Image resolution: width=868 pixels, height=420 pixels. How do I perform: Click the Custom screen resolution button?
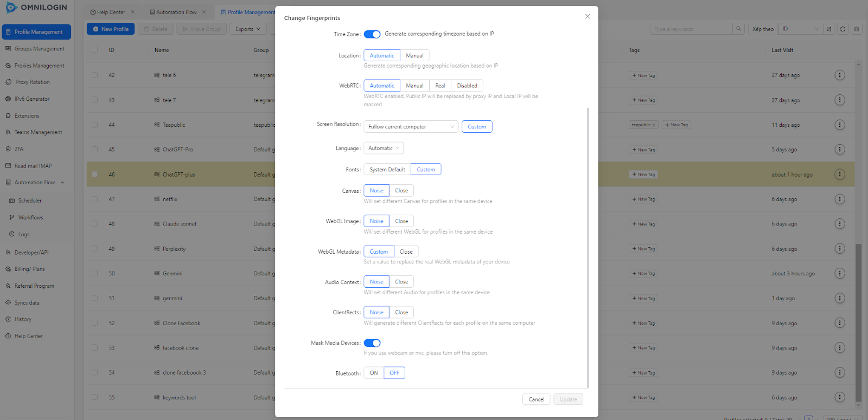point(477,127)
